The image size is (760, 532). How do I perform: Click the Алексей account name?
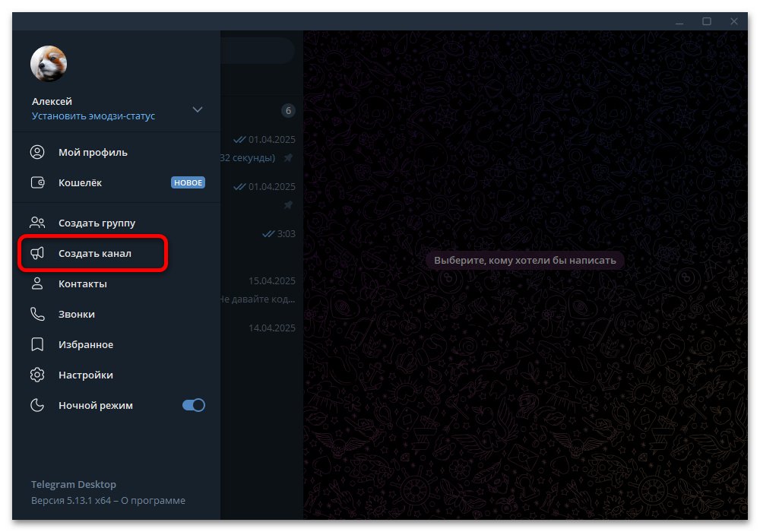tap(52, 101)
